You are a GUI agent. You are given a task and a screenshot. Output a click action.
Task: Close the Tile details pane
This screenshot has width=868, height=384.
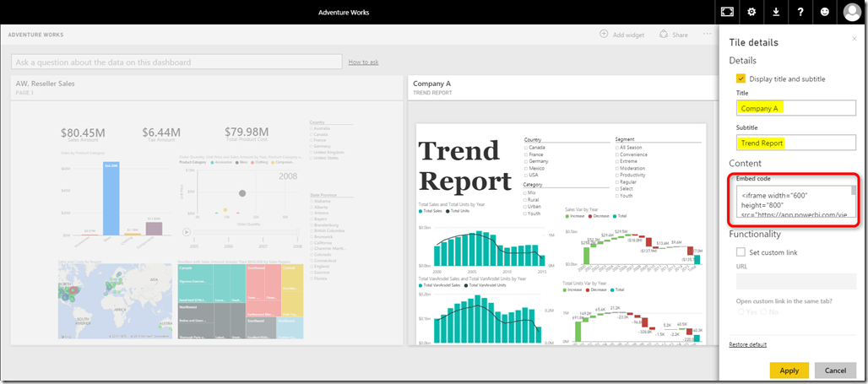point(854,38)
